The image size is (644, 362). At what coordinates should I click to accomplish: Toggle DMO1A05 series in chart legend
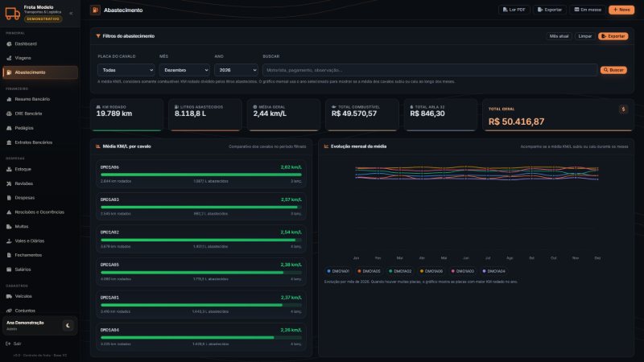pyautogui.click(x=369, y=271)
